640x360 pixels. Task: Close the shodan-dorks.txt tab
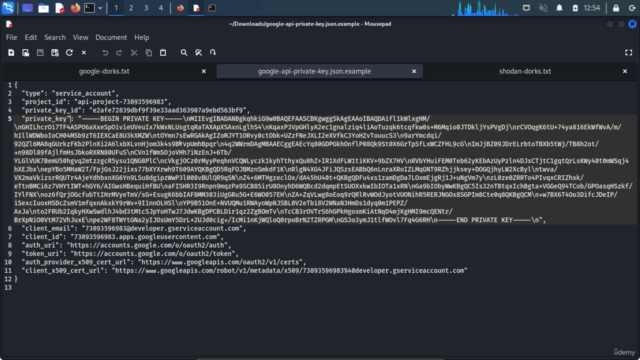[624, 71]
